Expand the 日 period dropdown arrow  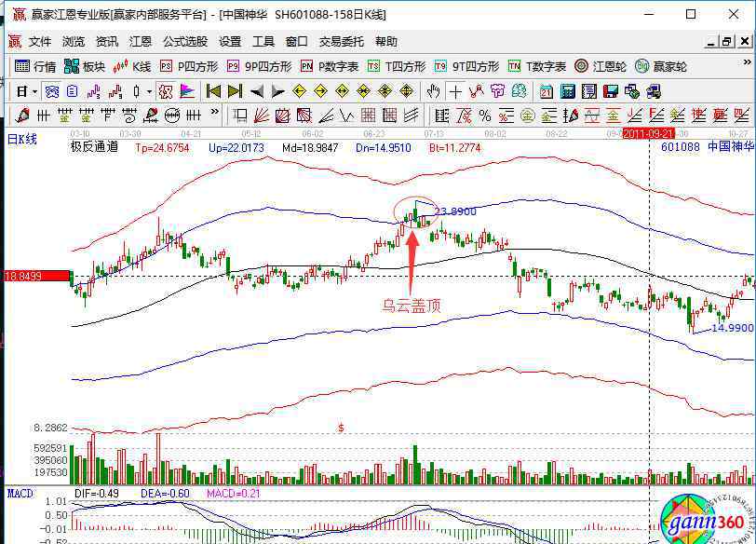pos(34,91)
